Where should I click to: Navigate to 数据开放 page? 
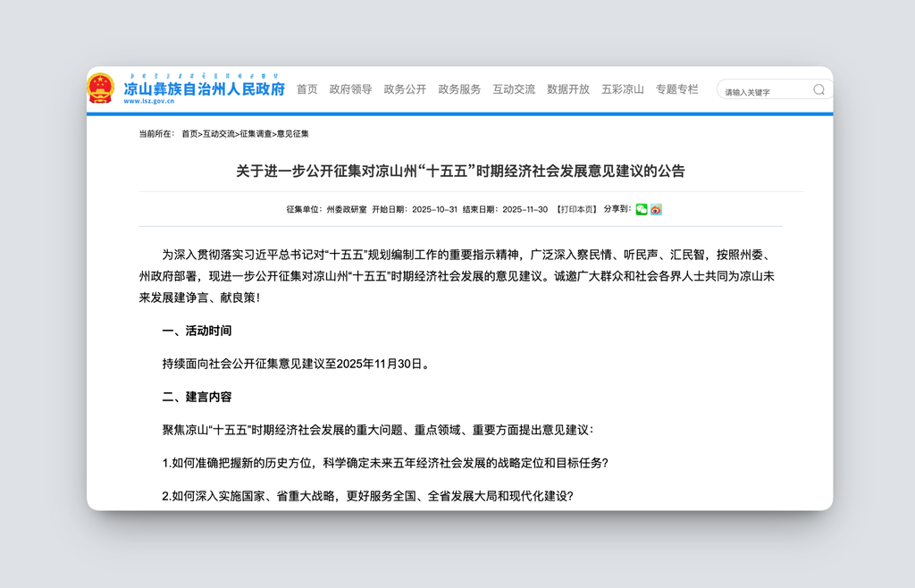click(x=568, y=89)
